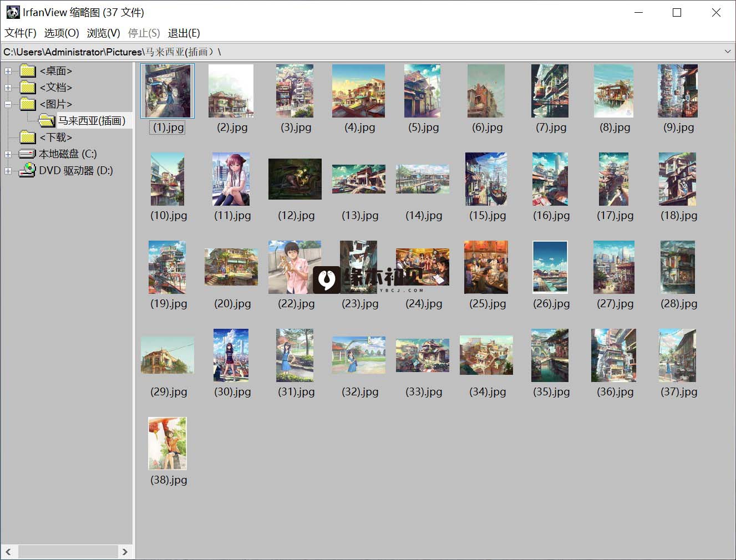
Task: Click the 退出(E) menu item
Action: click(184, 33)
